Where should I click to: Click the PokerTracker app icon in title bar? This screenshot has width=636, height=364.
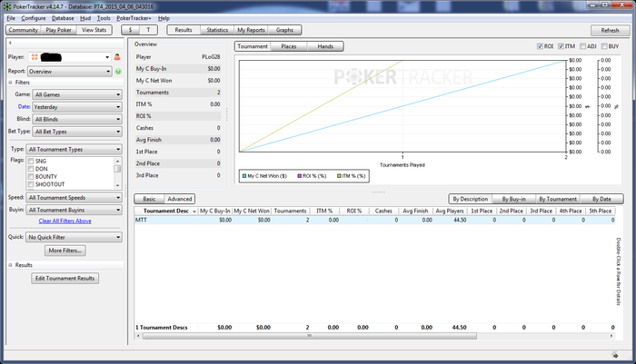click(7, 6)
